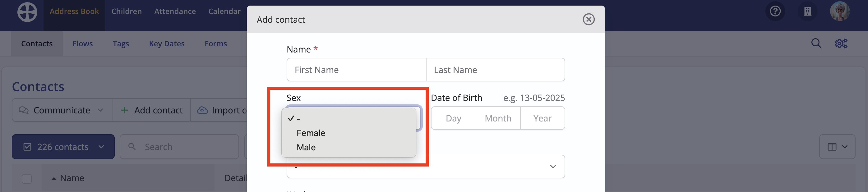This screenshot has height=192, width=868.
Task: Open the help question mark icon
Action: click(775, 11)
